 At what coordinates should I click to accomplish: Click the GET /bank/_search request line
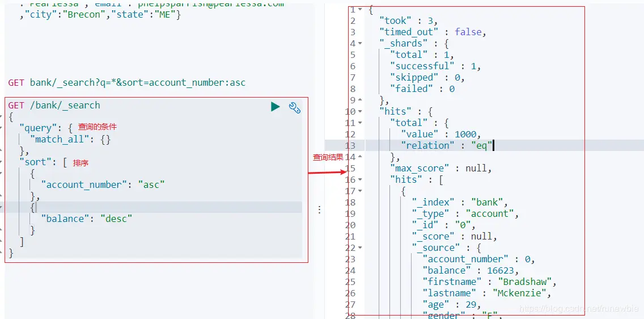click(x=54, y=105)
